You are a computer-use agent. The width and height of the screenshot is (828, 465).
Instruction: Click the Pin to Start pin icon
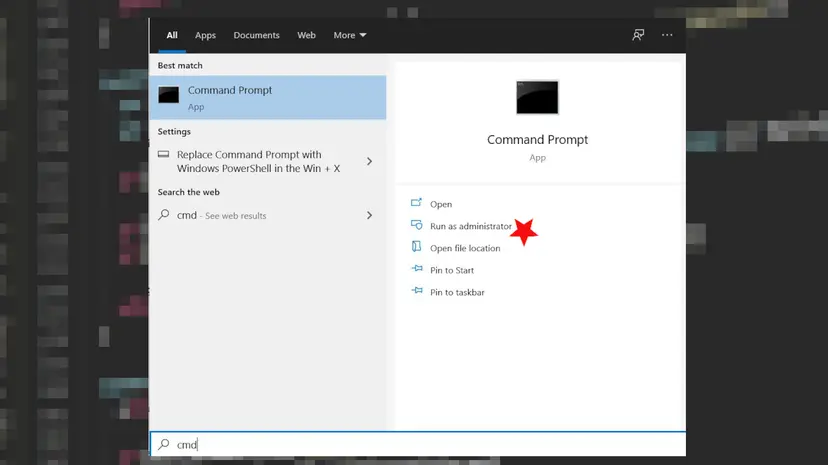(417, 269)
